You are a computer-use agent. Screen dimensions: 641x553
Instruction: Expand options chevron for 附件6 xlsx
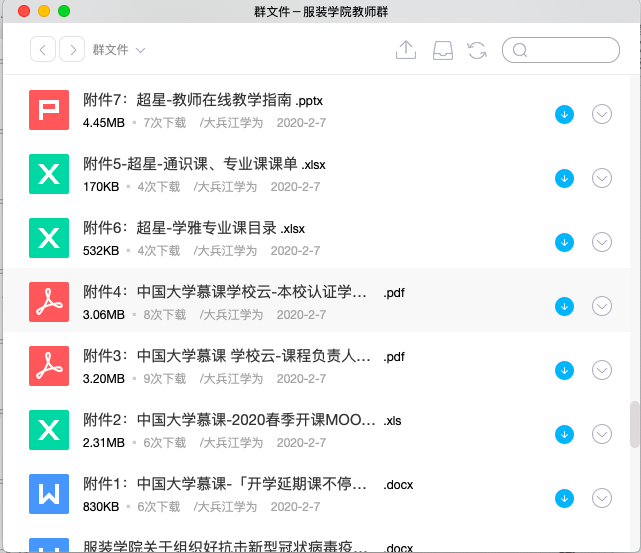[602, 242]
